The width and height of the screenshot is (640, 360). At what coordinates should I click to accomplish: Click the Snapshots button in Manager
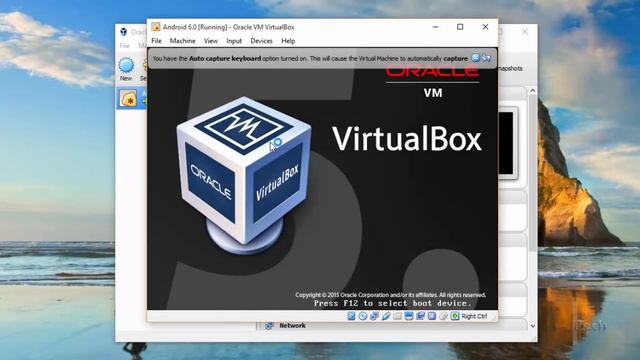tap(510, 69)
